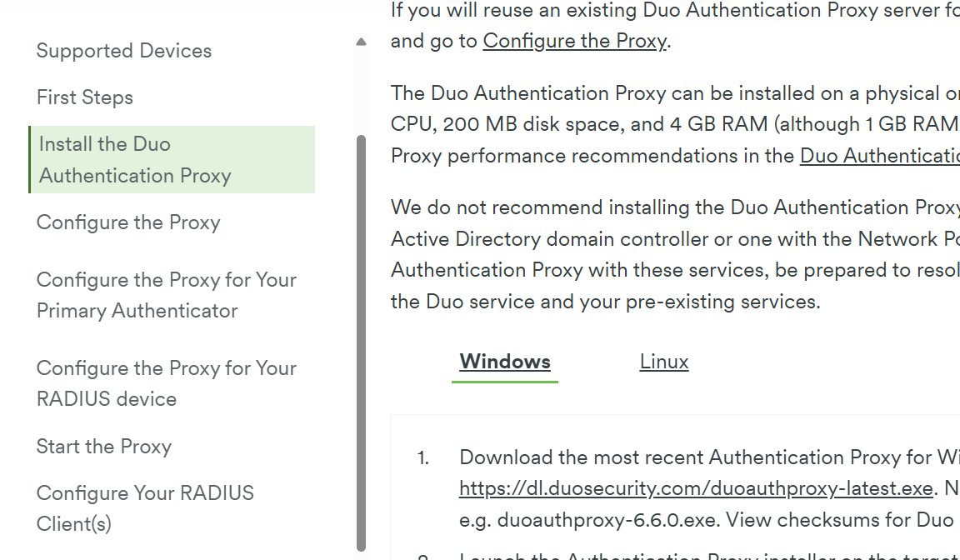Click the installation steps panel
The height and width of the screenshot is (560, 960).
[675, 487]
